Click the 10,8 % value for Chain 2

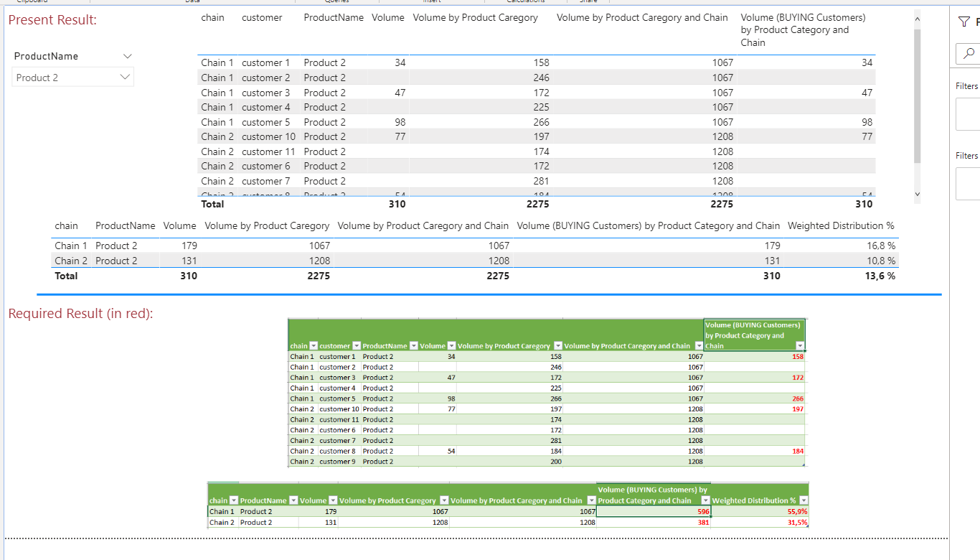[x=881, y=261]
